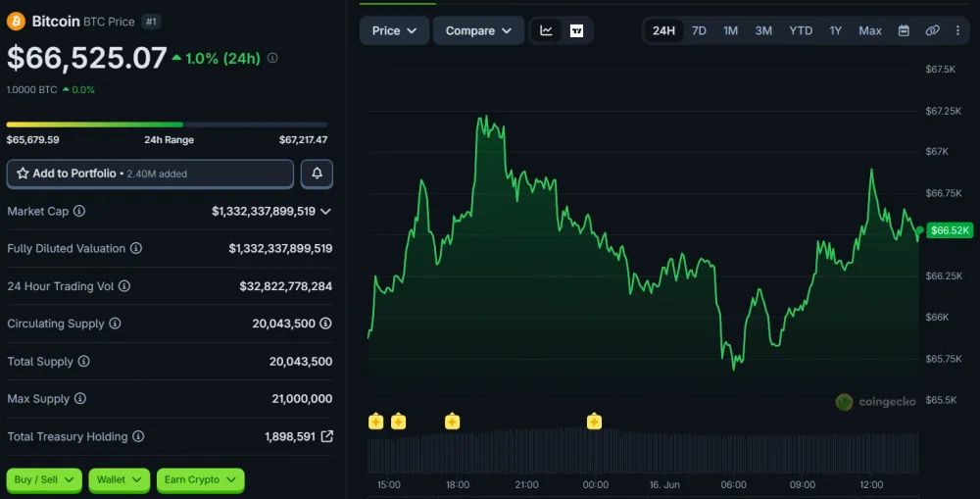The height and width of the screenshot is (499, 980).
Task: Click the 20,043,500 Total Supply value
Action: coord(301,361)
